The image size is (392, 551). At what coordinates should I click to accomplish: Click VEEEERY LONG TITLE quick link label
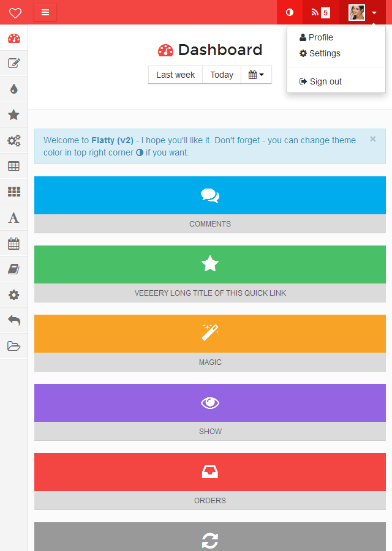coord(210,293)
